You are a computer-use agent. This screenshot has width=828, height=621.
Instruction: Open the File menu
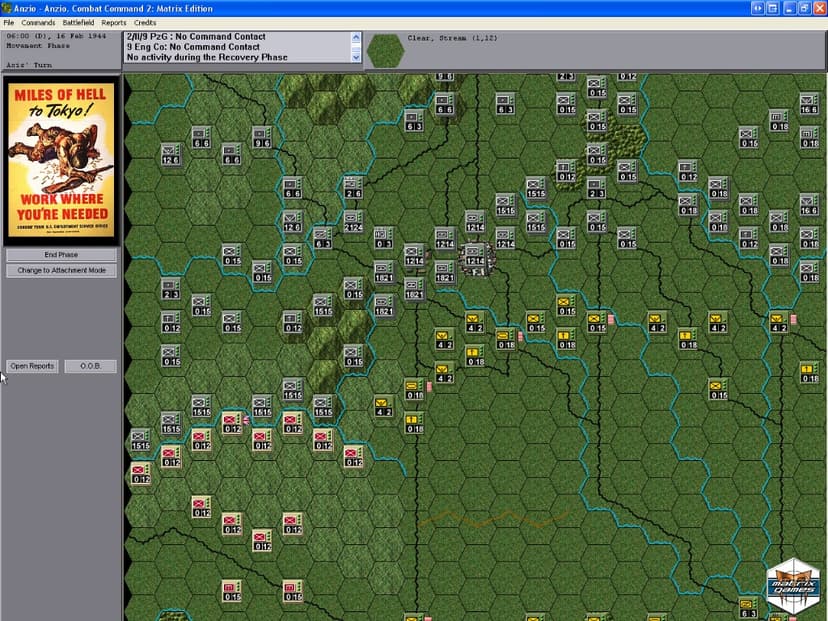coord(8,23)
